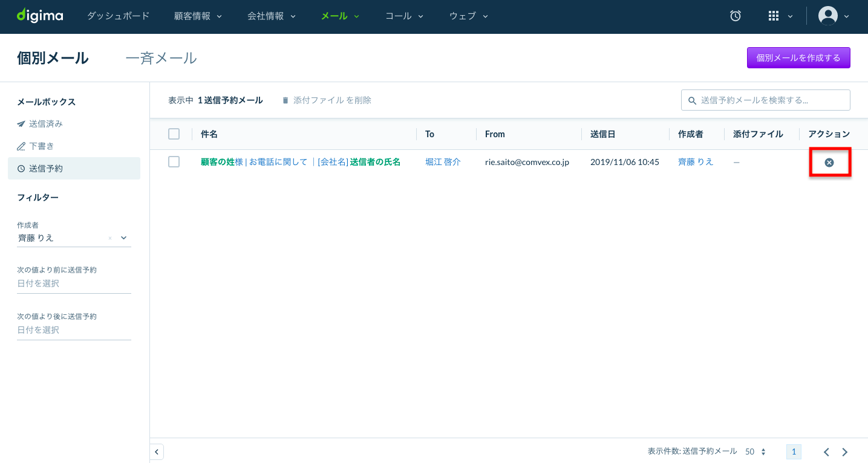Click the digima logo
Viewport: 868px width, 463px height.
pyautogui.click(x=40, y=16)
